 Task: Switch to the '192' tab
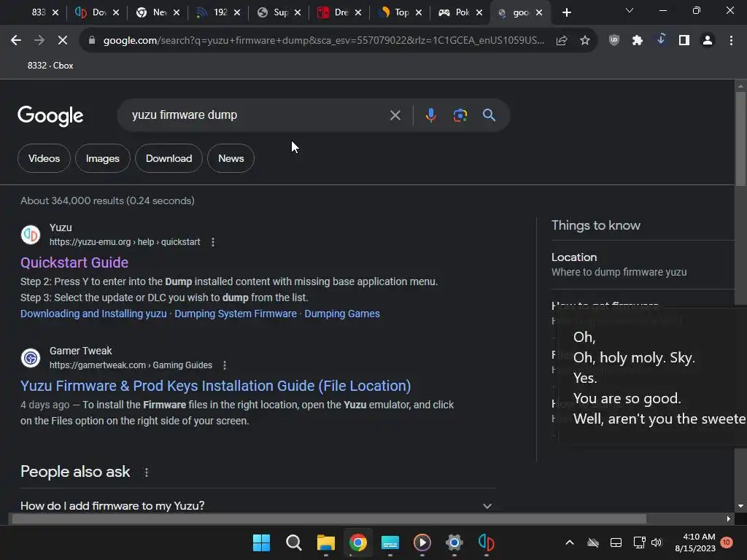220,12
